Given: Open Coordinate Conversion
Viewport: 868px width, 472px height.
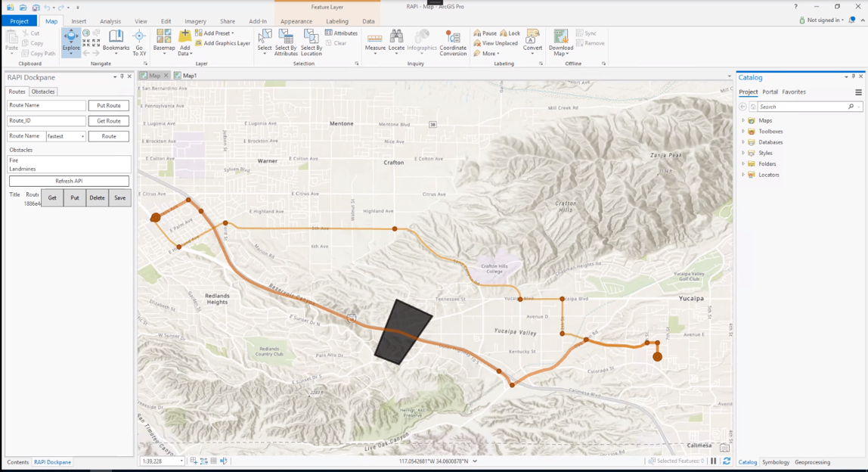Looking at the screenshot, I should pyautogui.click(x=453, y=42).
